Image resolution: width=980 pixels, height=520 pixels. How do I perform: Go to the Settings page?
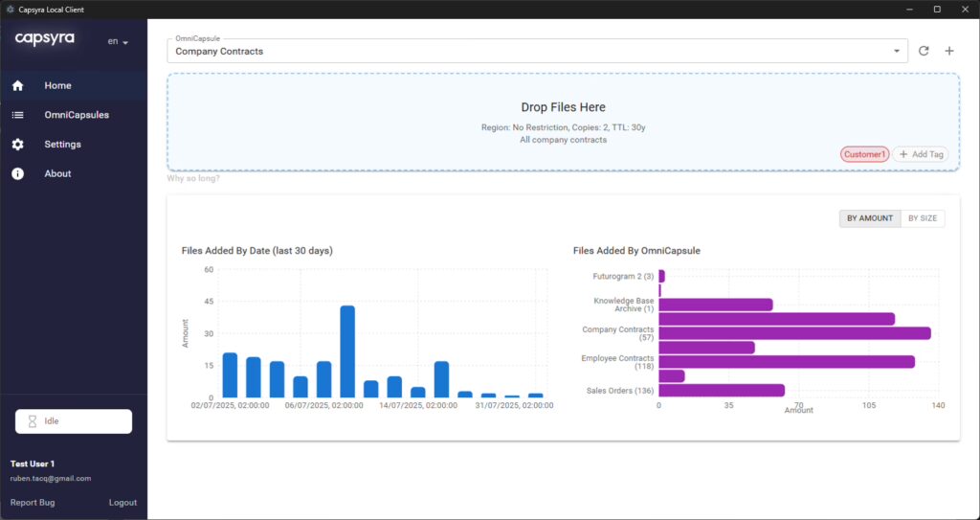pyautogui.click(x=62, y=145)
